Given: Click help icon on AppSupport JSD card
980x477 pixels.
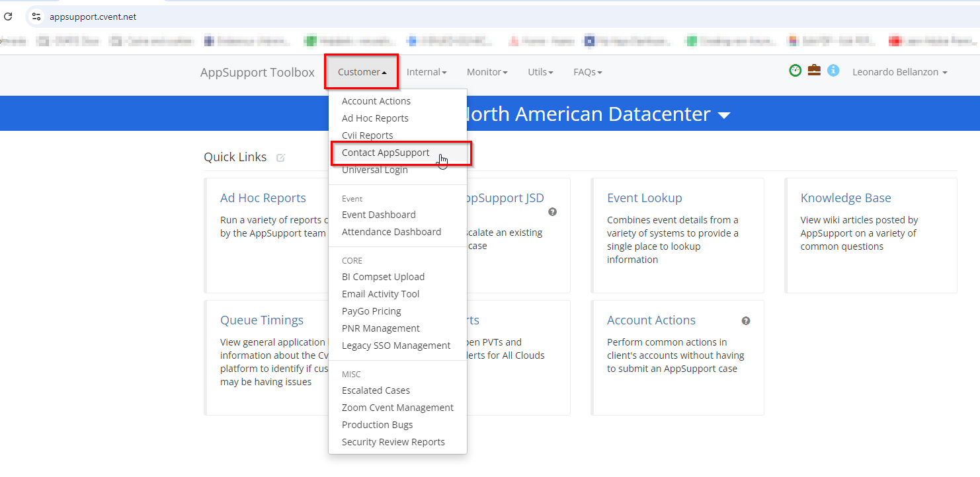Looking at the screenshot, I should [552, 212].
